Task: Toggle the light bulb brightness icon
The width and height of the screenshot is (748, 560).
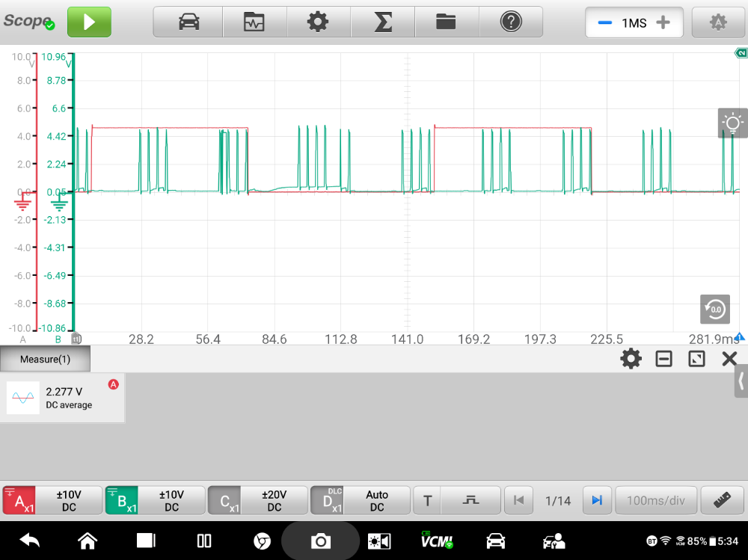Action: click(x=732, y=123)
